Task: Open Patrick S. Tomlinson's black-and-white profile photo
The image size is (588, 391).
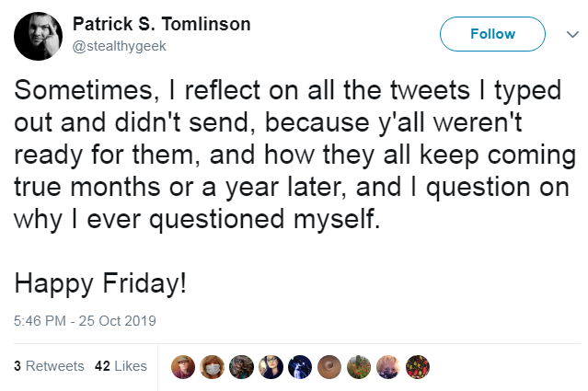Action: pyautogui.click(x=38, y=36)
